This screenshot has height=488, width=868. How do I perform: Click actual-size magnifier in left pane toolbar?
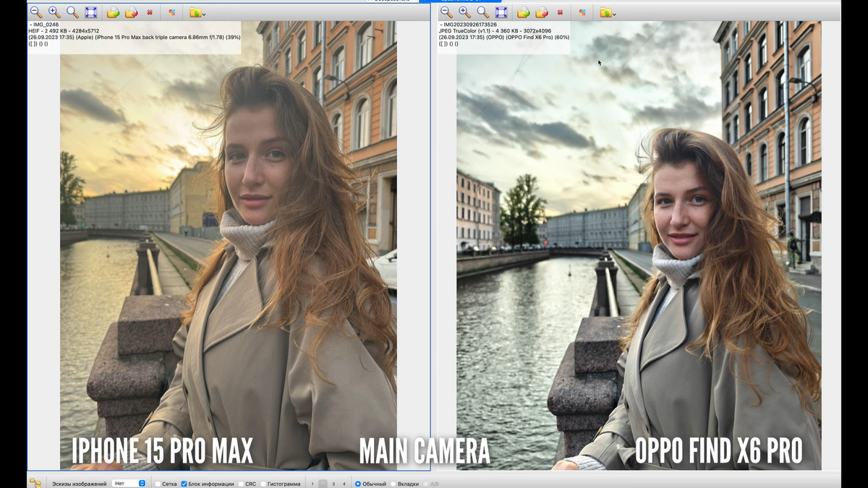coord(72,12)
